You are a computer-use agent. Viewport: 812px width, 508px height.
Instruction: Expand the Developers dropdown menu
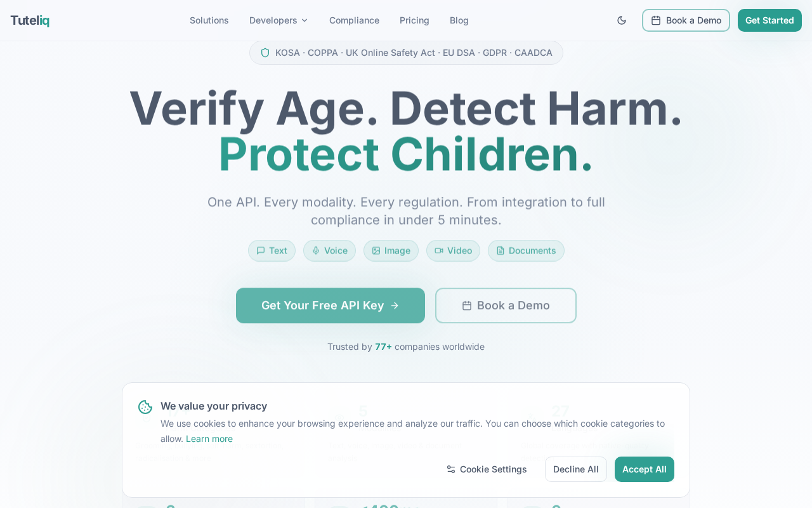click(278, 20)
